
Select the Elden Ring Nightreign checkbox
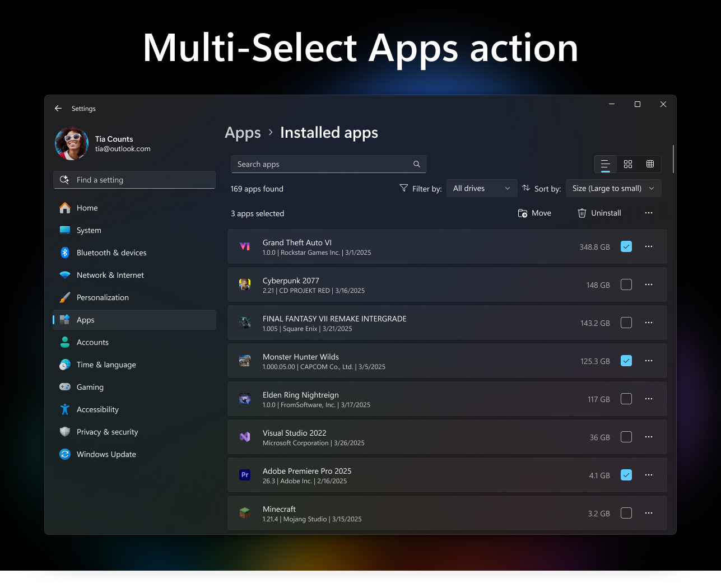tap(626, 399)
